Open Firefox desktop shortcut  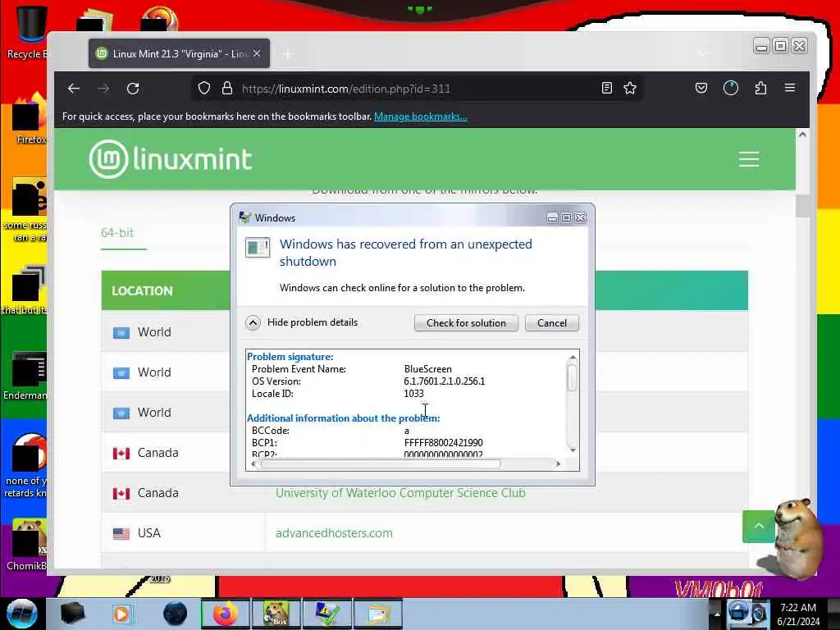tap(28, 119)
